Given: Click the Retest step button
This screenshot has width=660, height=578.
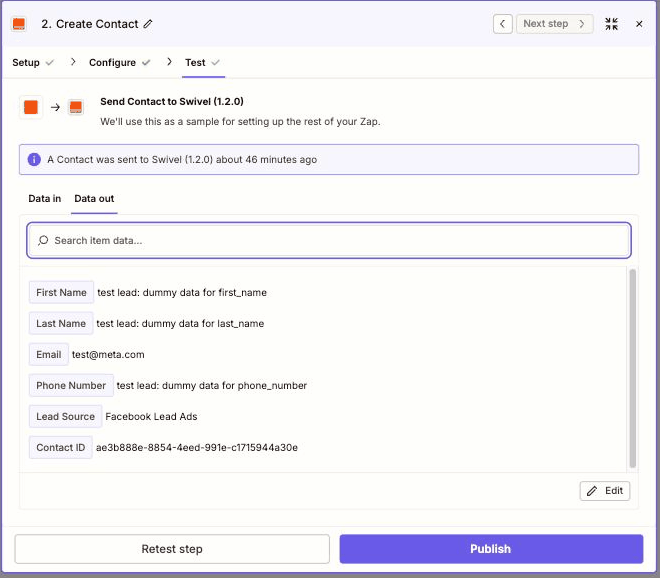Looking at the screenshot, I should pos(172,549).
